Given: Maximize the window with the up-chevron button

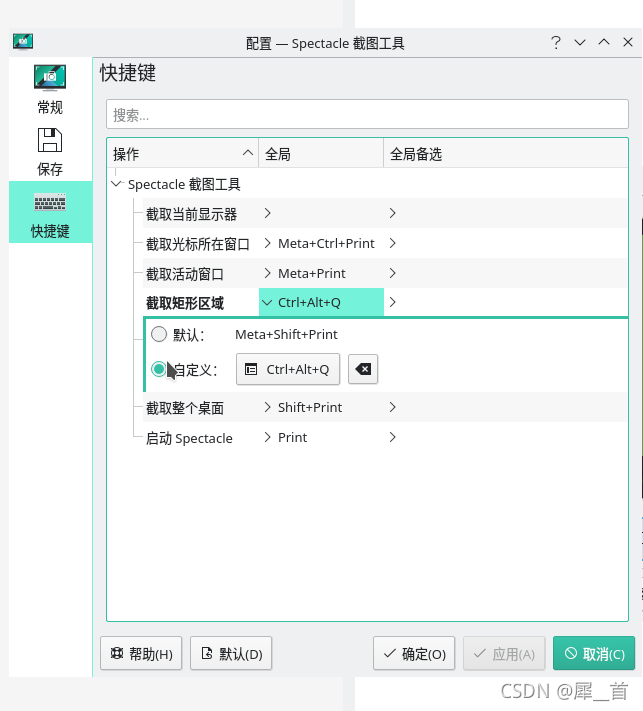Looking at the screenshot, I should 604,42.
